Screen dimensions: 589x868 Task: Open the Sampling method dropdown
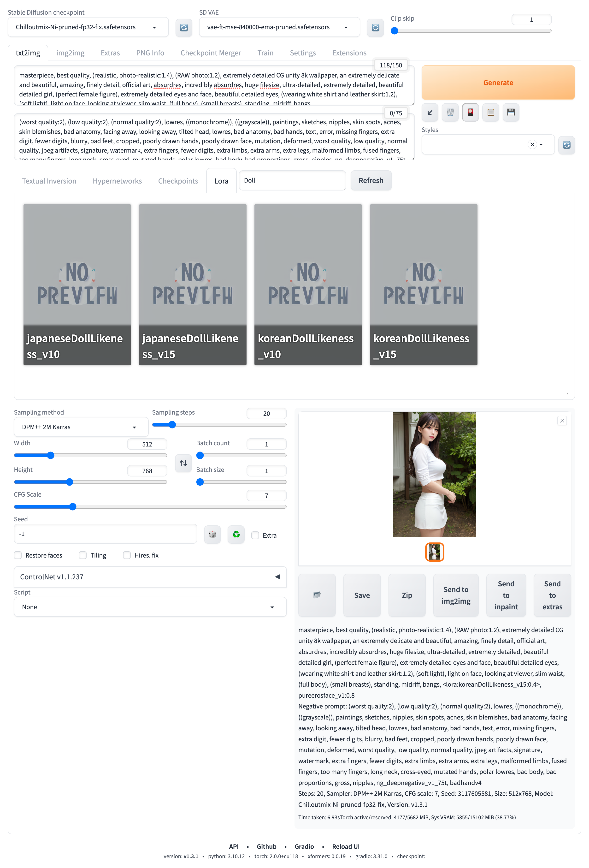click(x=81, y=427)
